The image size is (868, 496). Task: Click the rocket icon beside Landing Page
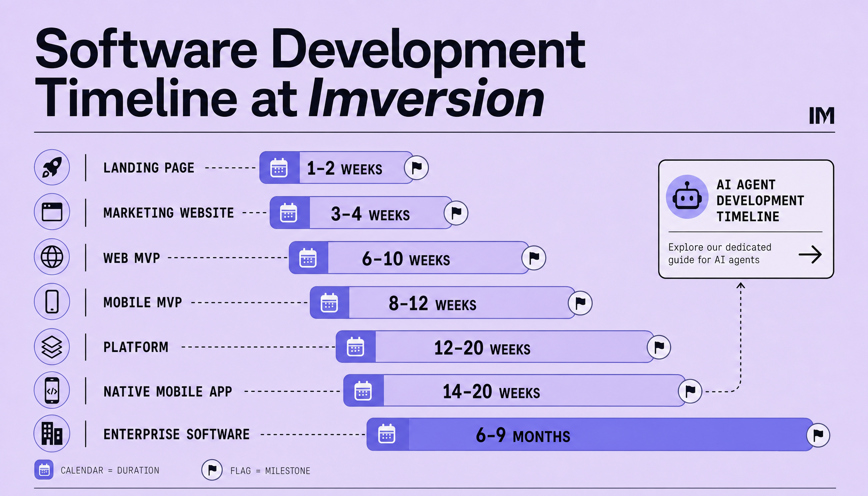point(52,168)
